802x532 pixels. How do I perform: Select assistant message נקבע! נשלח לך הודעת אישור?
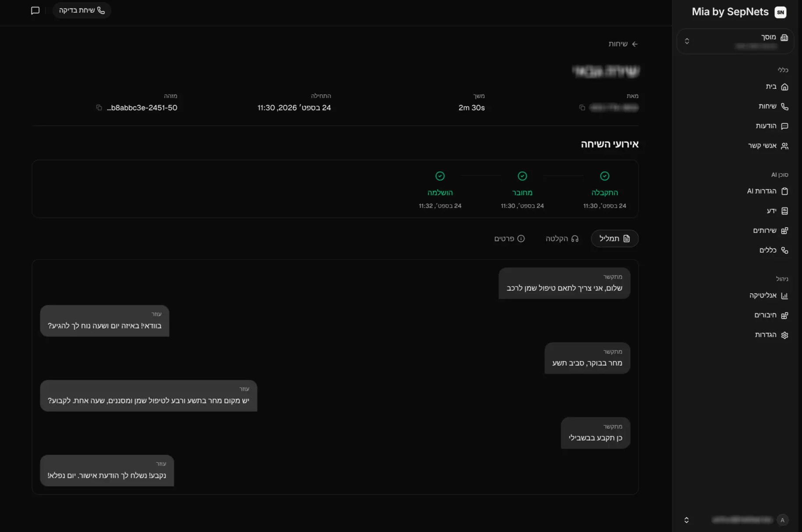pos(107,471)
